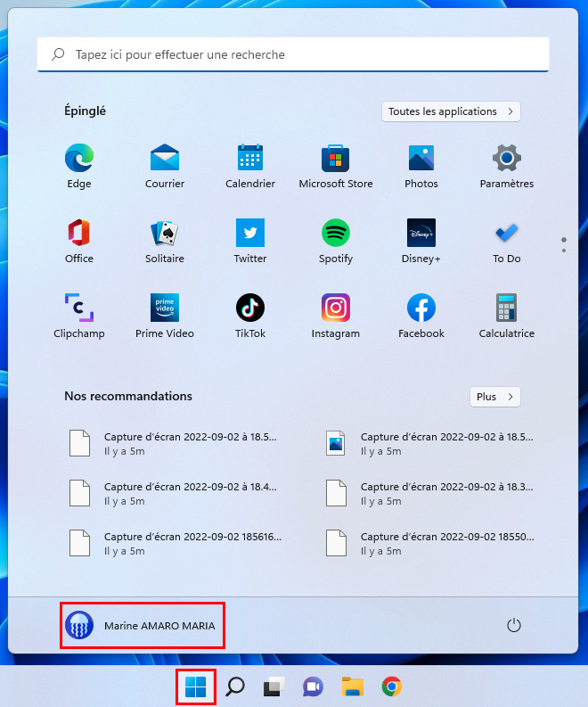Expand recommendations with the Plus button

[495, 397]
